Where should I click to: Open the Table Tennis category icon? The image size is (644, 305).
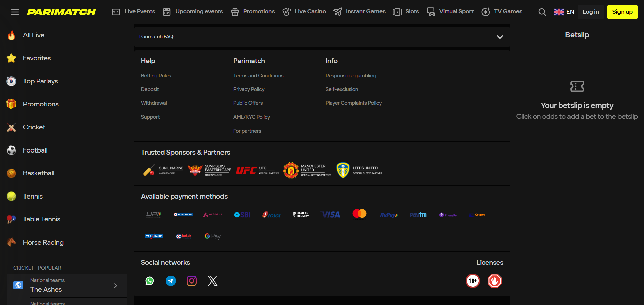click(x=11, y=219)
